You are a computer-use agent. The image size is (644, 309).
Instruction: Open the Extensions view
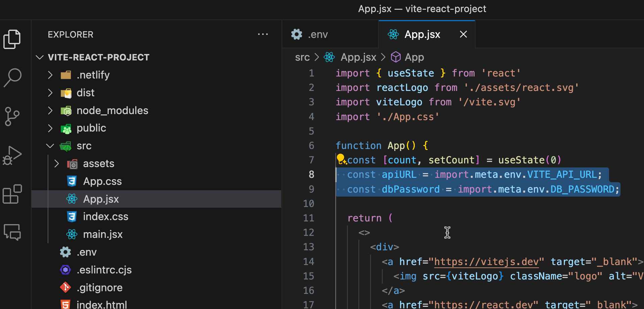(12, 194)
